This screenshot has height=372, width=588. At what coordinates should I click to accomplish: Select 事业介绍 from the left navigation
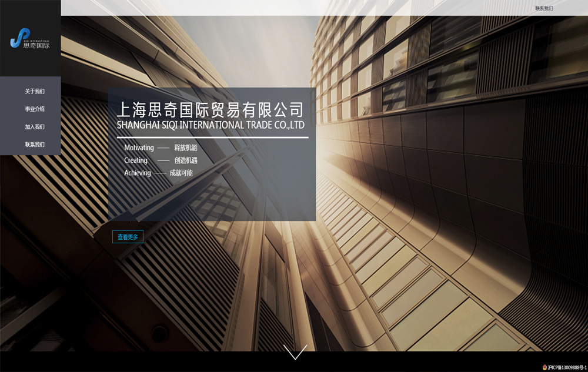(x=35, y=109)
